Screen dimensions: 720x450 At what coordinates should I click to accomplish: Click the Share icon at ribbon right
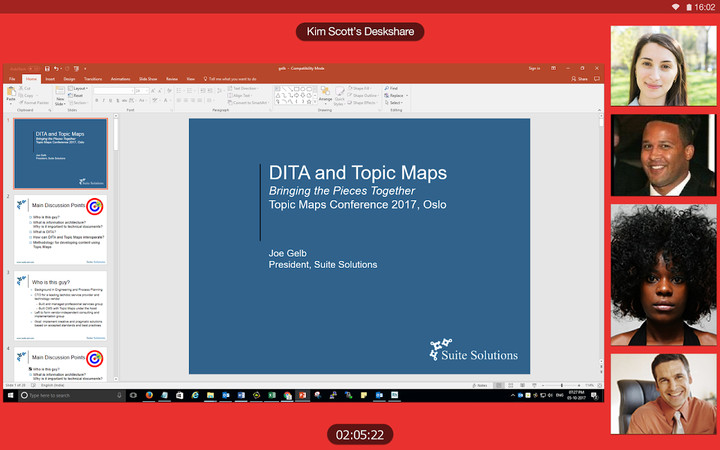click(x=581, y=78)
